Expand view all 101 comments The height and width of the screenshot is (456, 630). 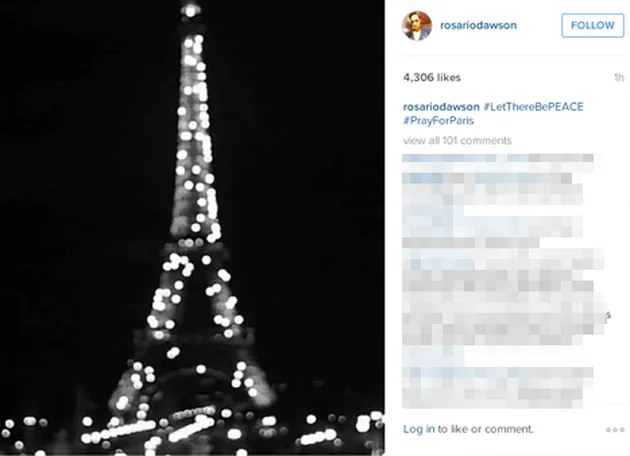(x=457, y=141)
